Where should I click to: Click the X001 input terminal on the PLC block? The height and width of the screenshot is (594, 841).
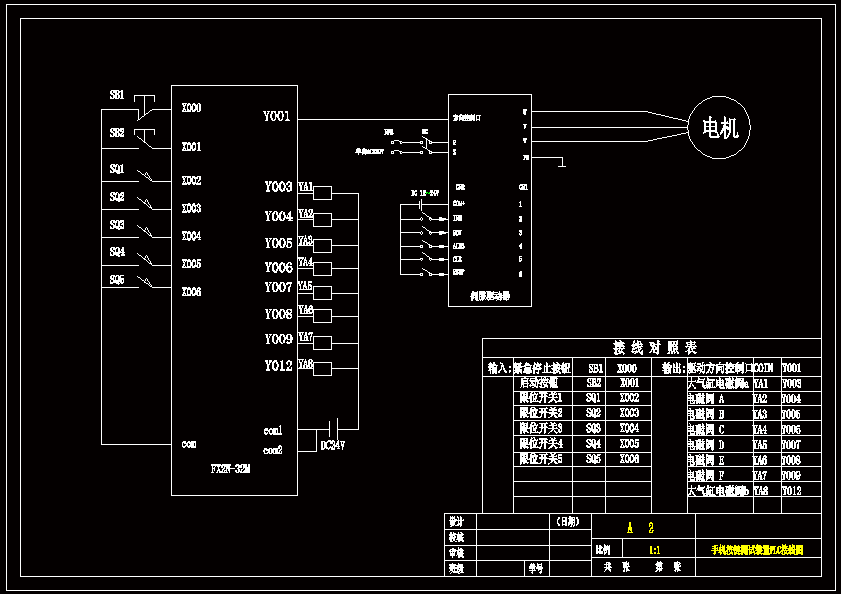point(191,146)
